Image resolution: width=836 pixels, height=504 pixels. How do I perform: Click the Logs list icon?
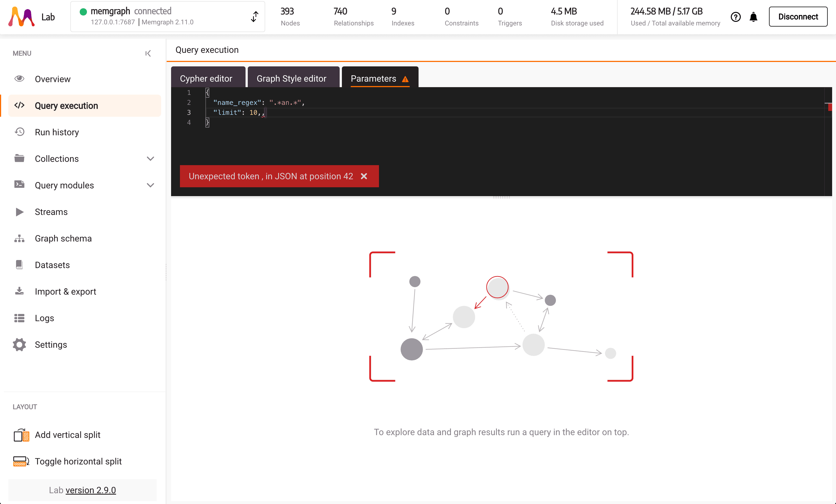(19, 318)
